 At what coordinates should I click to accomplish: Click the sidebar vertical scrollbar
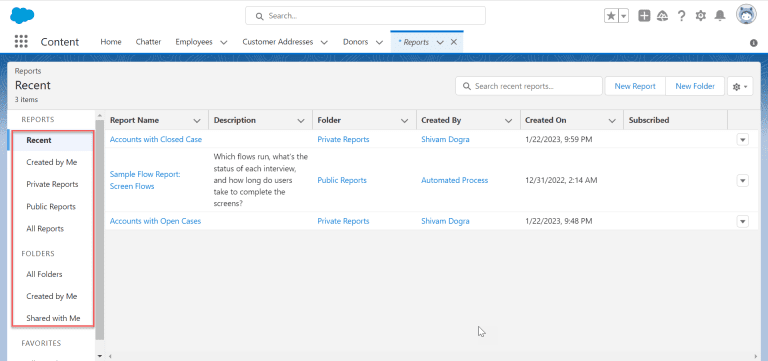pyautogui.click(x=100, y=229)
